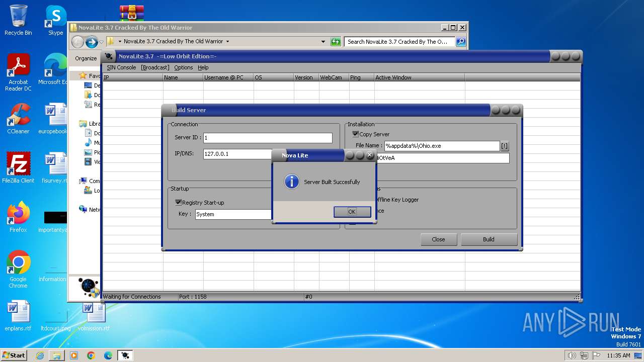Open recent locations dropdown in Explorer
The height and width of the screenshot is (362, 644).
[x=102, y=42]
